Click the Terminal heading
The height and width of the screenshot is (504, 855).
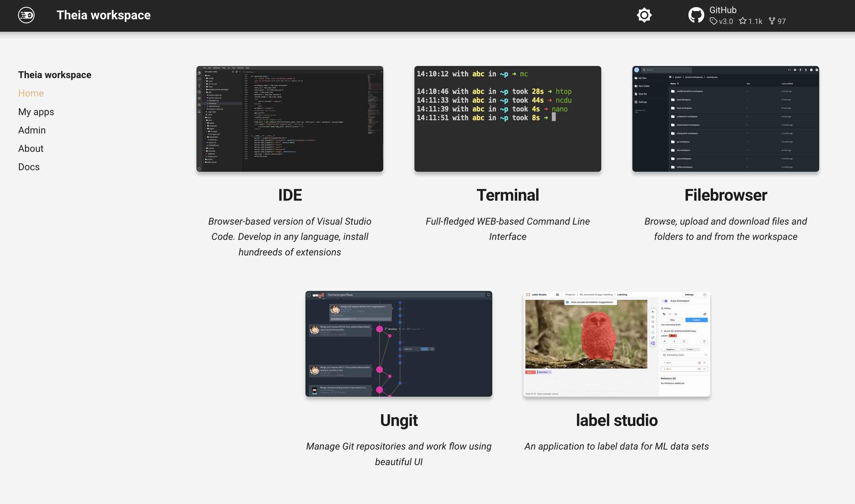click(x=508, y=195)
